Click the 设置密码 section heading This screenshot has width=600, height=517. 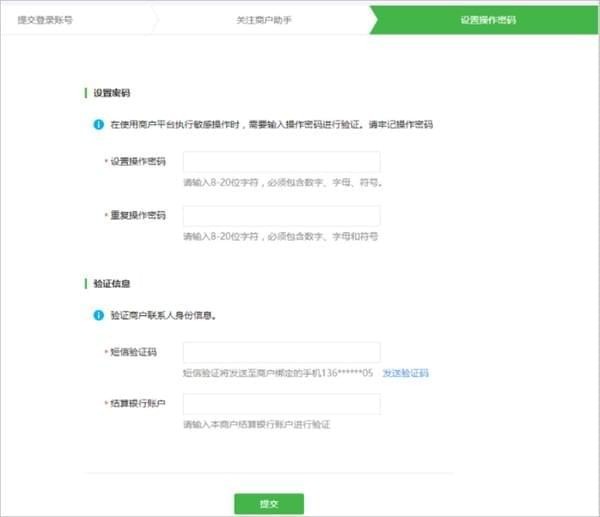click(x=112, y=93)
